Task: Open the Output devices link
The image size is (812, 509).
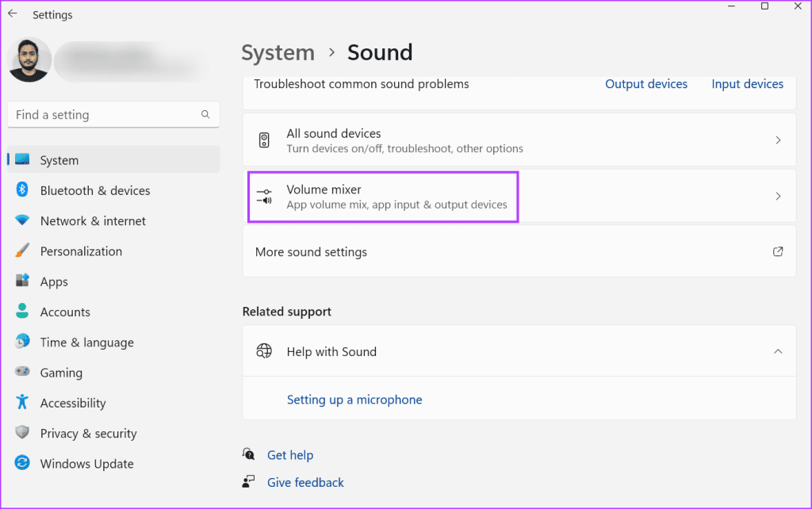Action: tap(646, 83)
